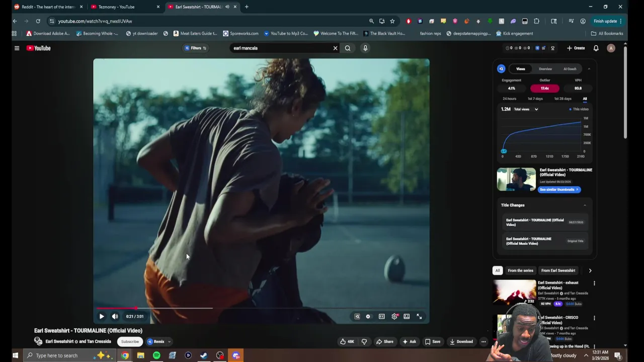Click See similar thumbnails

[559, 190]
